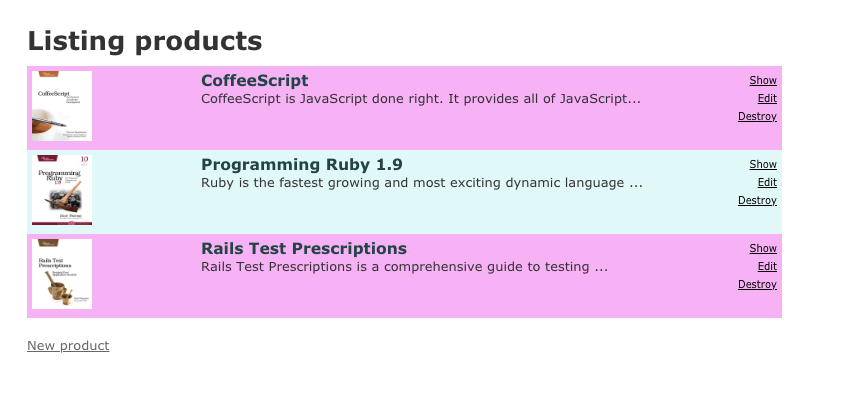The width and height of the screenshot is (862, 398).
Task: Click the comprehensive guide to testing description
Action: [405, 267]
